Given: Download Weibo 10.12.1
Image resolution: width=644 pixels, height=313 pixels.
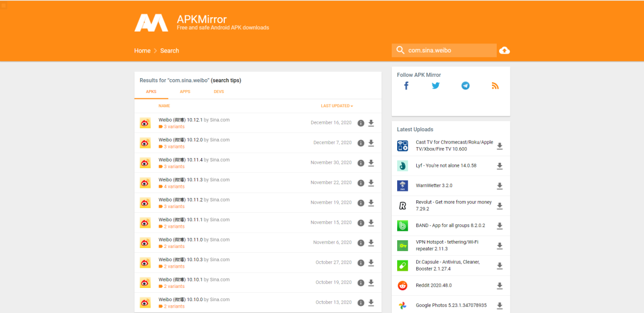Looking at the screenshot, I should tap(371, 123).
